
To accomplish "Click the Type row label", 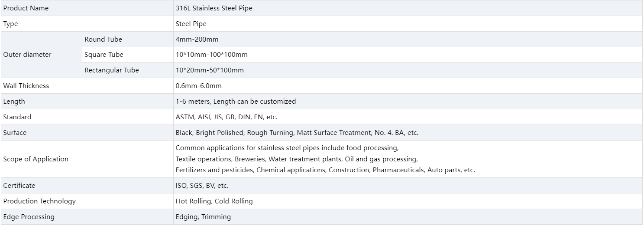I will [x=10, y=24].
